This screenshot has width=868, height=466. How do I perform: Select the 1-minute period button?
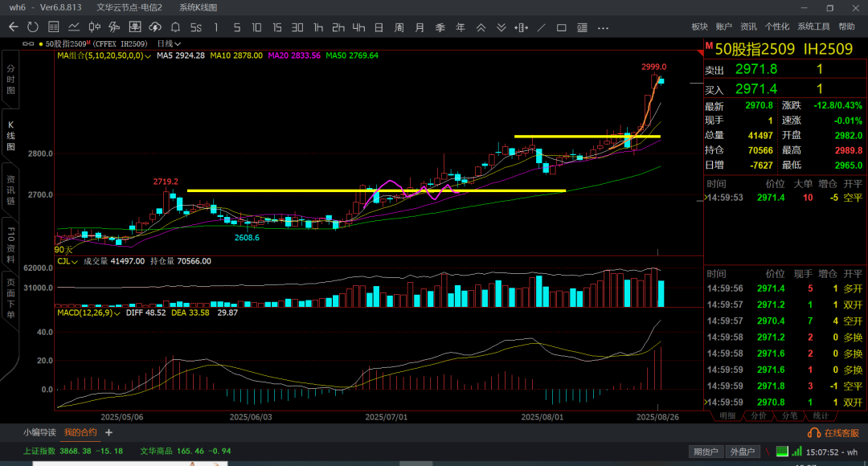click(216, 27)
